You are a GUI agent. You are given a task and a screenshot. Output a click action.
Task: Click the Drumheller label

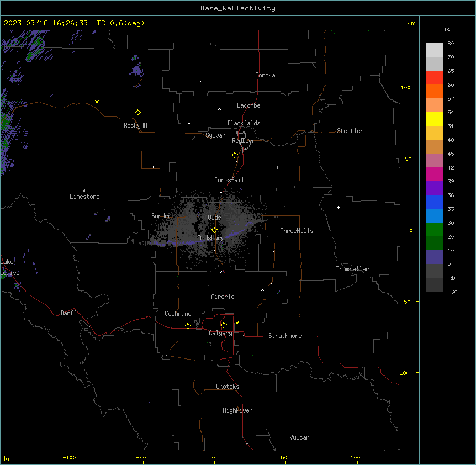pos(352,269)
